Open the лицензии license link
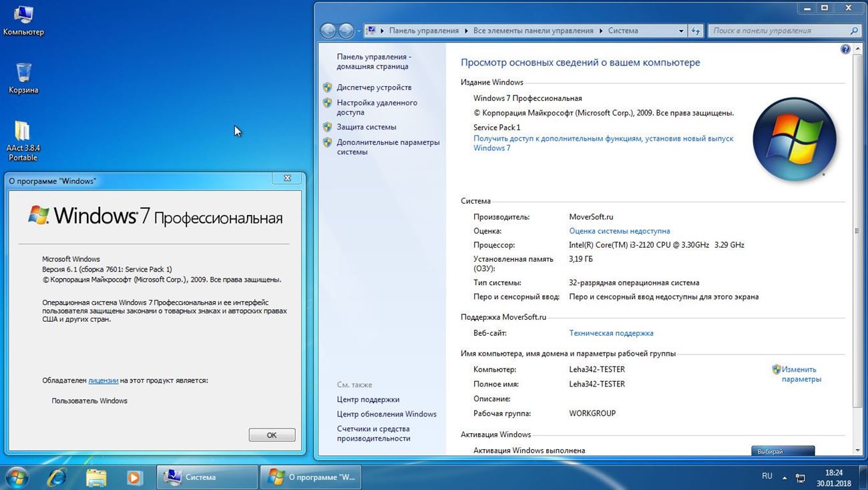868x490 pixels. pyautogui.click(x=103, y=381)
